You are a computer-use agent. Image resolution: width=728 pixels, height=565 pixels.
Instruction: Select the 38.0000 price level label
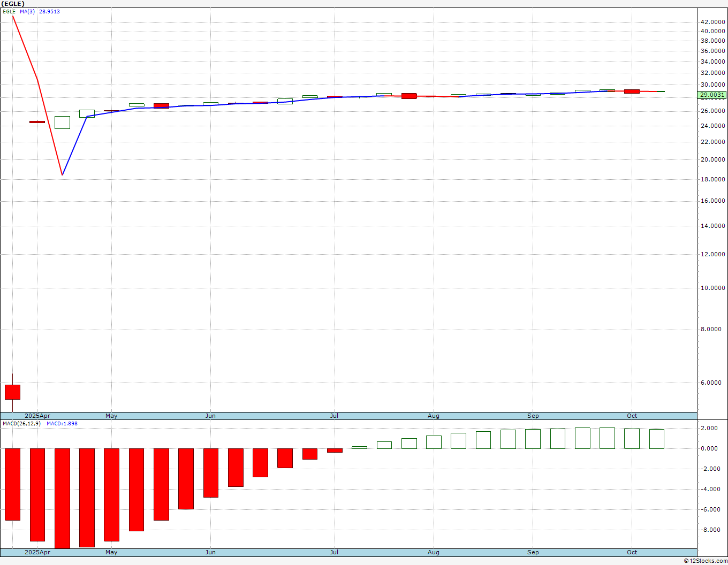coord(712,41)
